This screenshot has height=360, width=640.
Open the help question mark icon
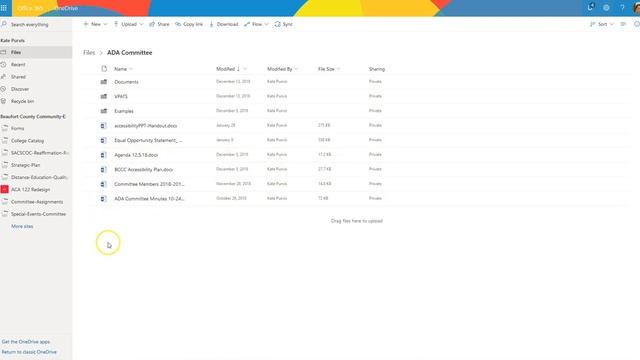point(622,8)
